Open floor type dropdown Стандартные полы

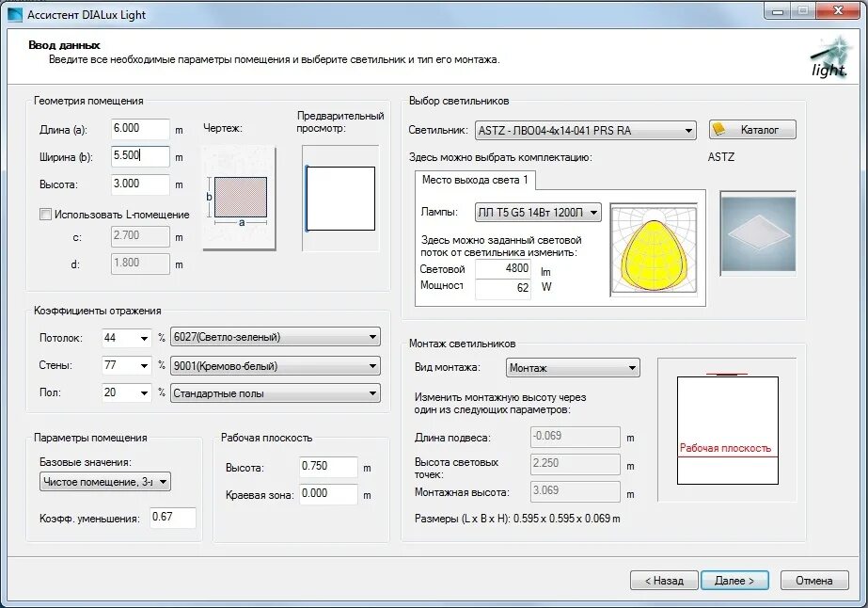point(276,393)
